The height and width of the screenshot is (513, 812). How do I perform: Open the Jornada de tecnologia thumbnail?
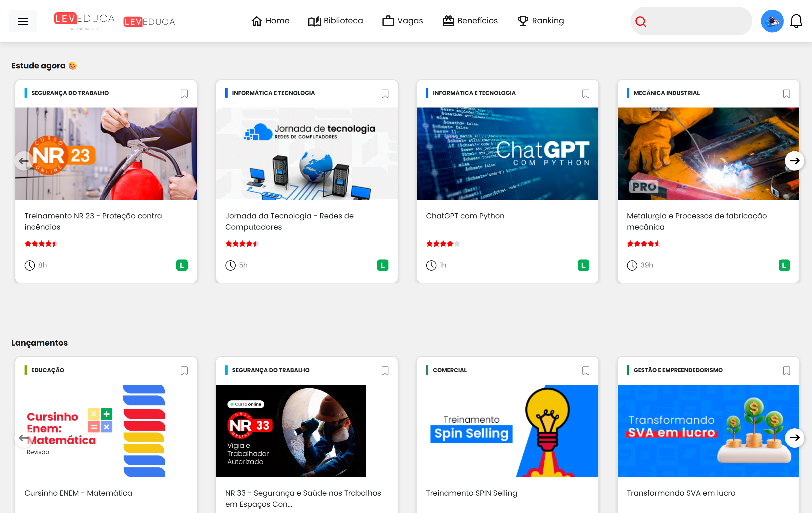click(x=307, y=154)
